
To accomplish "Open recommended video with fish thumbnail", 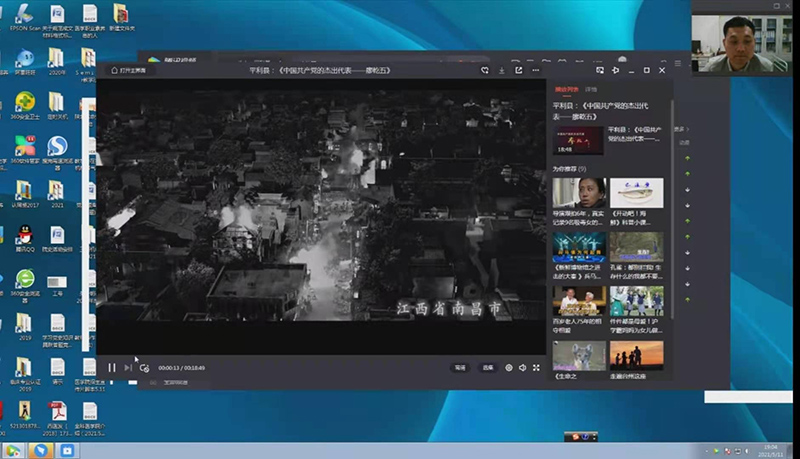I will [637, 193].
